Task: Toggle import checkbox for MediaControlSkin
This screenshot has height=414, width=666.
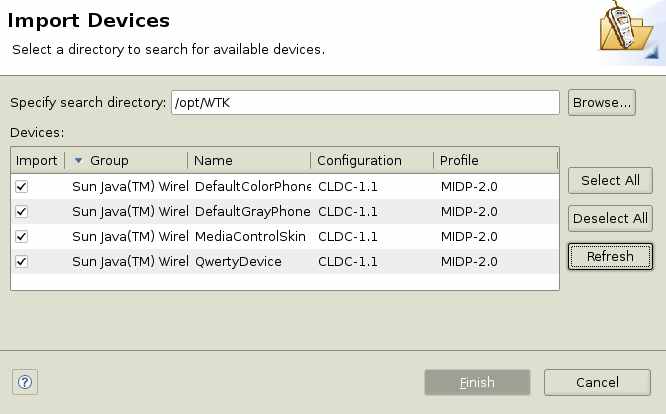Action: point(21,237)
